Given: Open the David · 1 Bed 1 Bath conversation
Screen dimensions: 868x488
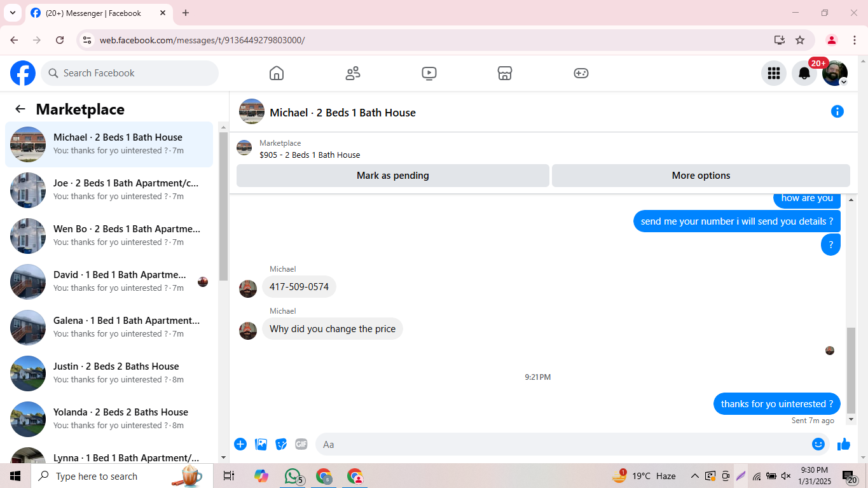Looking at the screenshot, I should click(x=109, y=282).
